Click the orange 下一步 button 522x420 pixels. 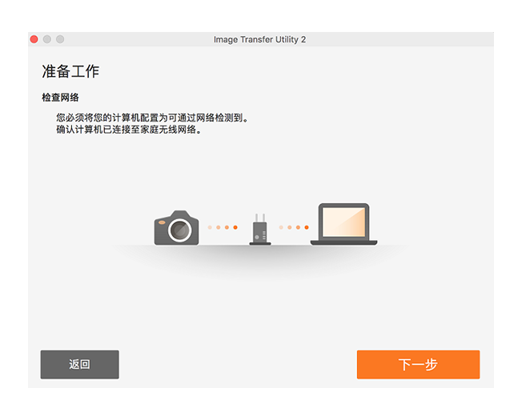418,365
